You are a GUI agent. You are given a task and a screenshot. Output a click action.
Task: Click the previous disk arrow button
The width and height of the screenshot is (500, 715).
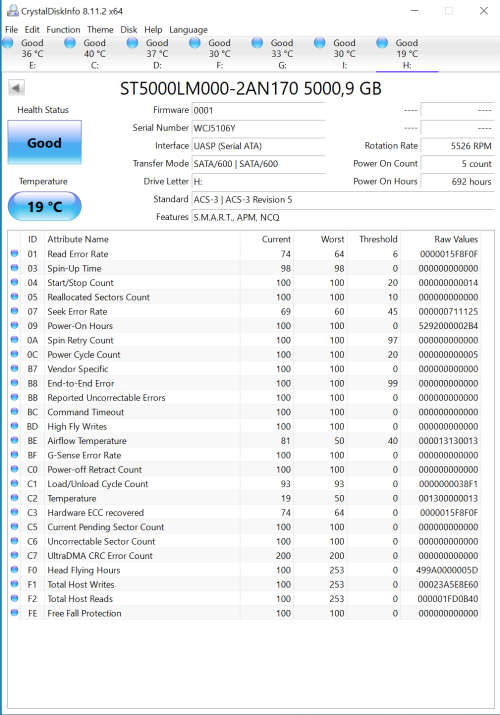[x=16, y=88]
